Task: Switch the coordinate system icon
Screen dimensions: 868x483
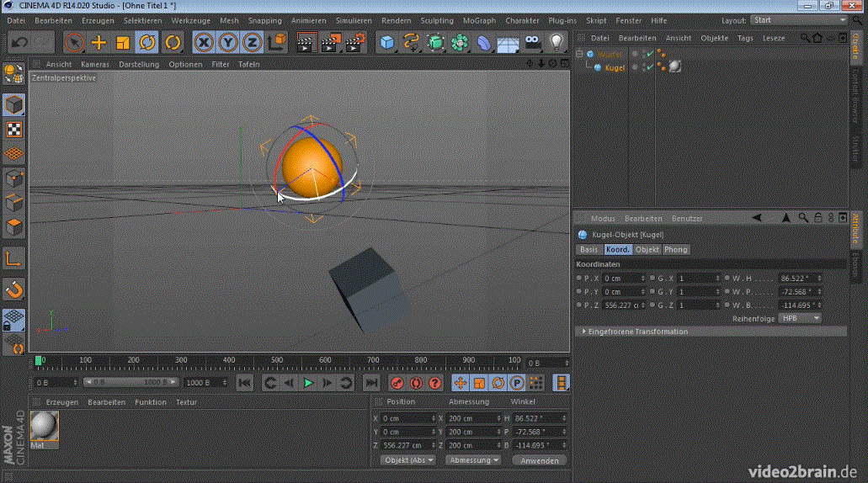Action: pyautogui.click(x=277, y=43)
